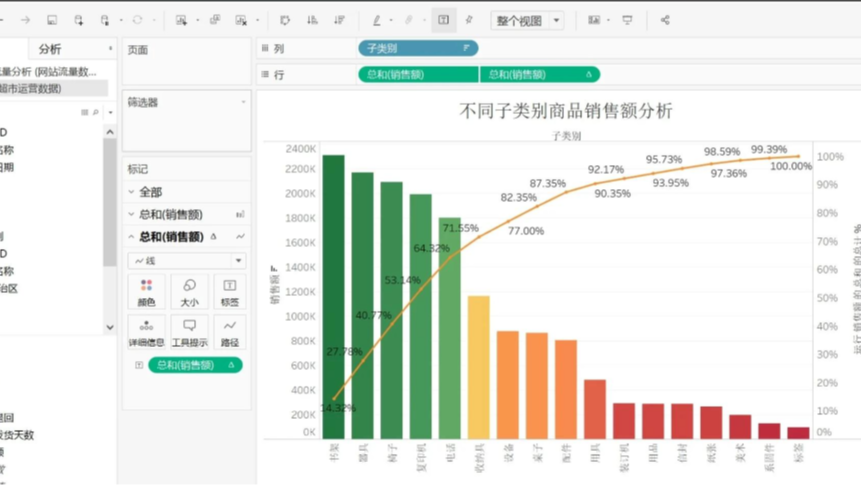The height and width of the screenshot is (485, 861).
Task: Click the 子类别 header above the chart
Action: tap(567, 136)
